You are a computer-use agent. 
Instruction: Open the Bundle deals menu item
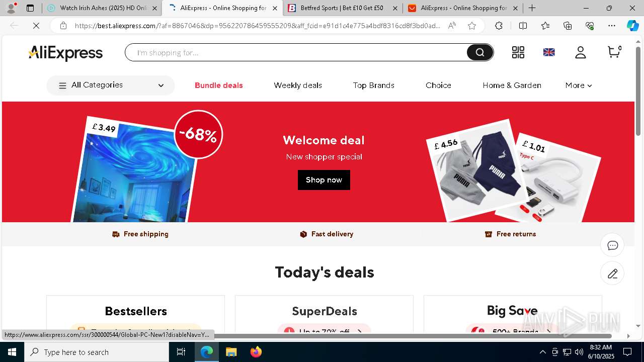tap(219, 85)
